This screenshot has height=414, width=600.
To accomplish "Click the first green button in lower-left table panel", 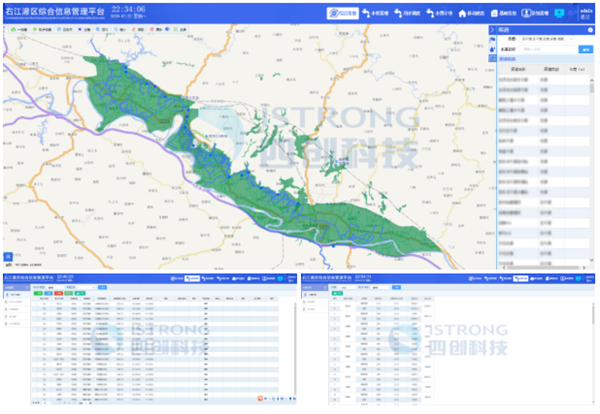I will 39,293.
